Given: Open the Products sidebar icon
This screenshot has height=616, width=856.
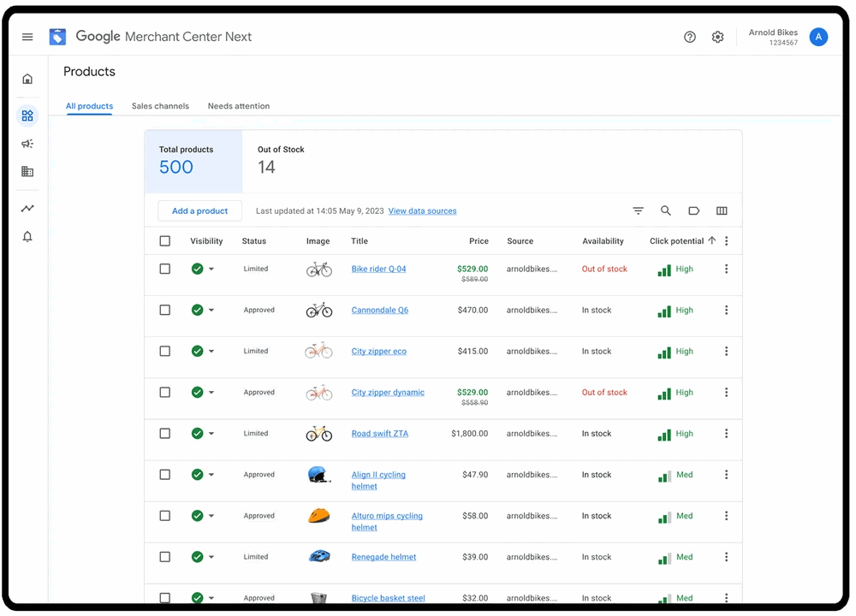Looking at the screenshot, I should [27, 115].
